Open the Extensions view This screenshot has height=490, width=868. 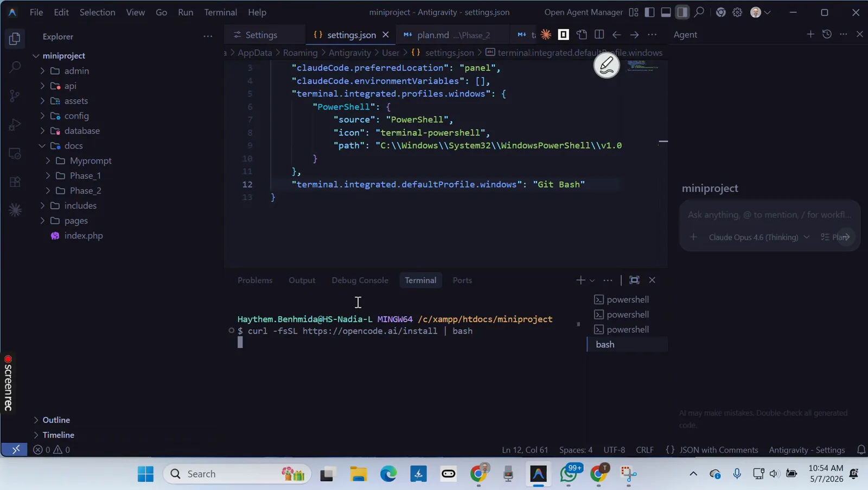[x=15, y=182]
